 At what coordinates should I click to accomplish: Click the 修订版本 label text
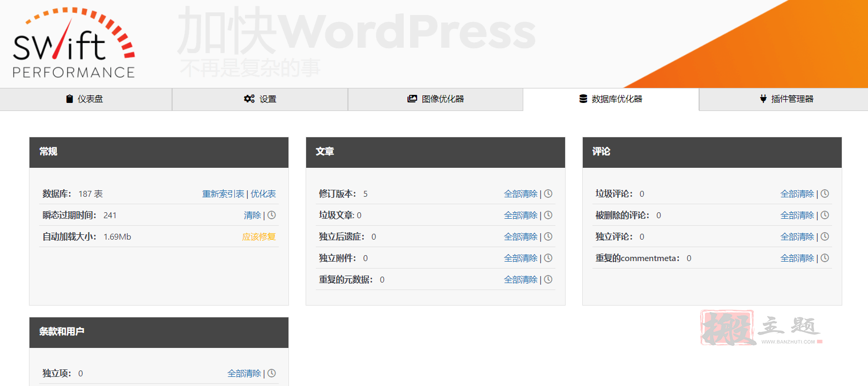point(337,194)
